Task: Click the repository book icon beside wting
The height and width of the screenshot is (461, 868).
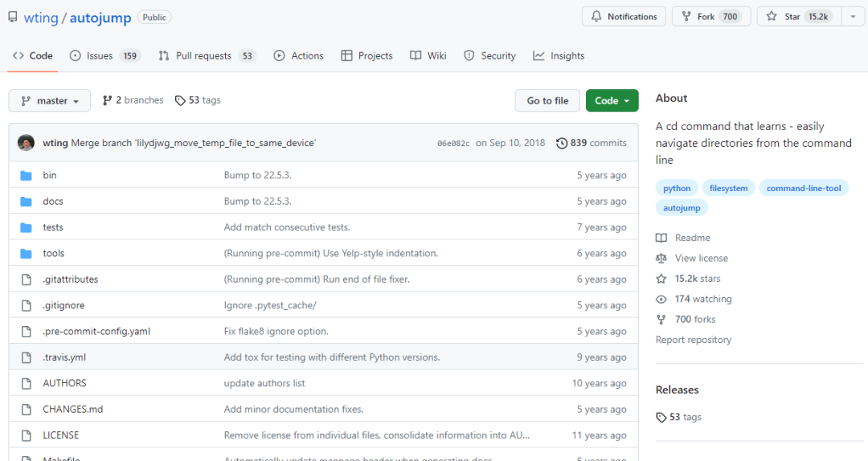Action: point(13,17)
